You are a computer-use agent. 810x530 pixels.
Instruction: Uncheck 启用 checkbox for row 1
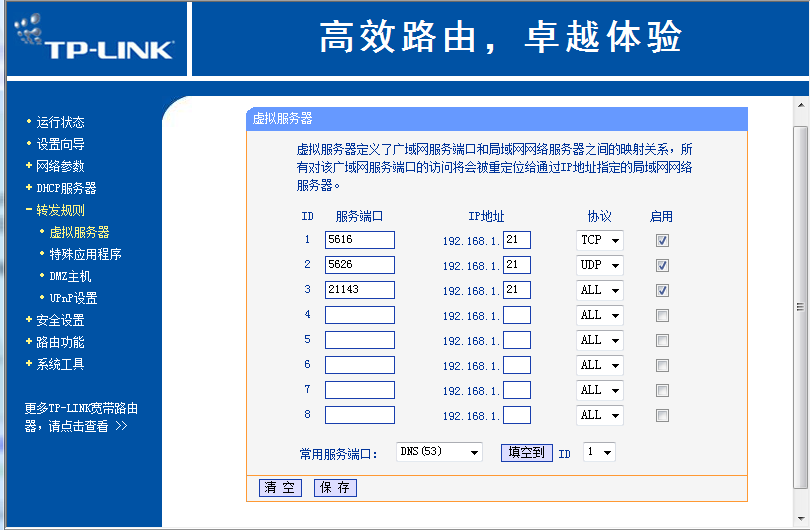662,240
